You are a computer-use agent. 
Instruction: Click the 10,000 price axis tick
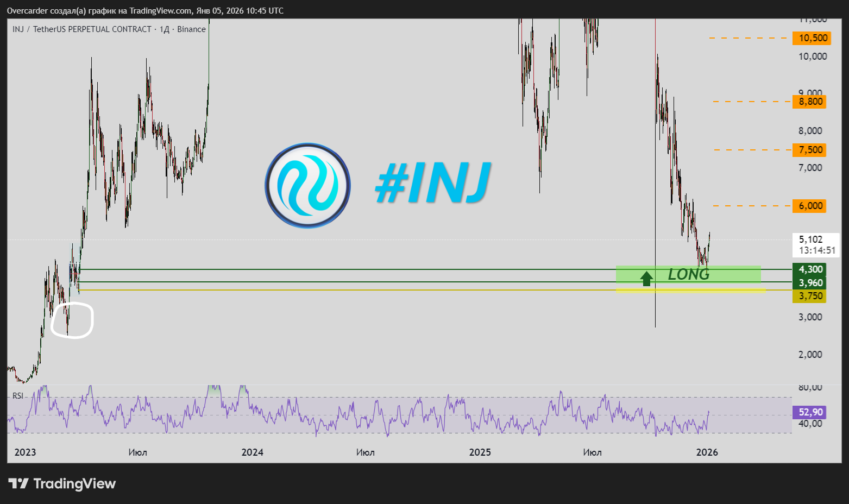coord(813,56)
